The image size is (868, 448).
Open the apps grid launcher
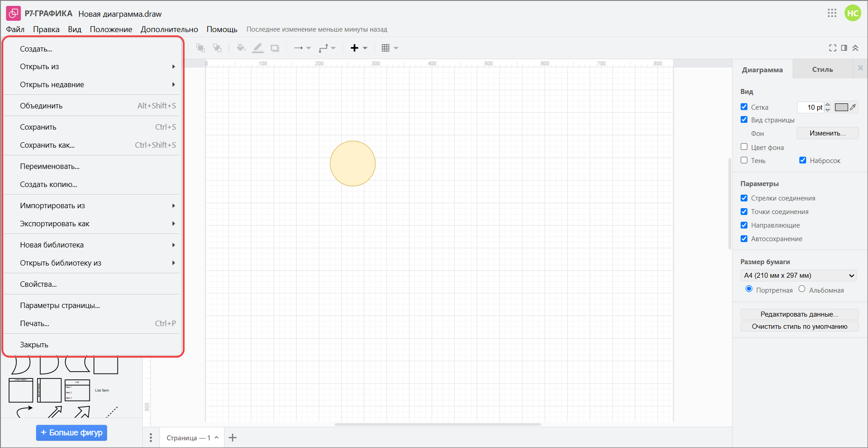(832, 13)
